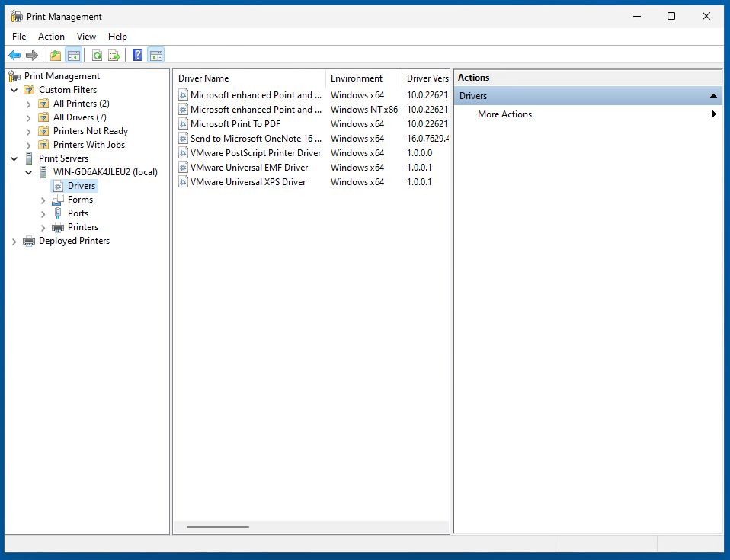Toggle the Show/Hide Console Tree icon
Screen dimensions: 730x560
pyautogui.click(x=74, y=56)
